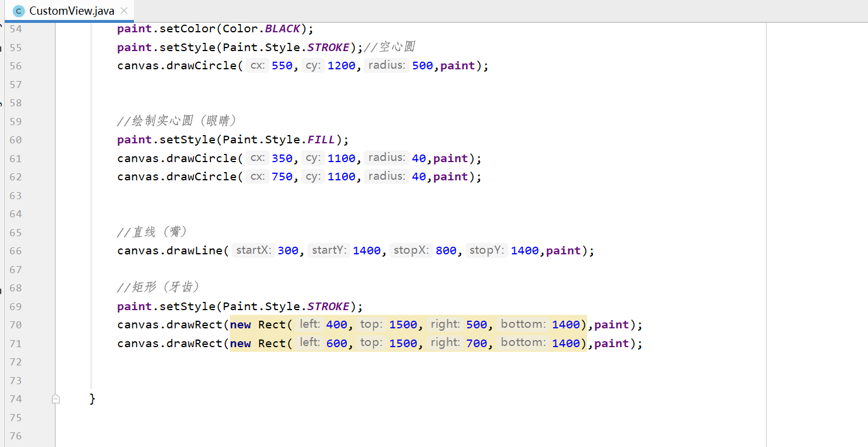Click line number 66 in the gutter

[15, 251]
